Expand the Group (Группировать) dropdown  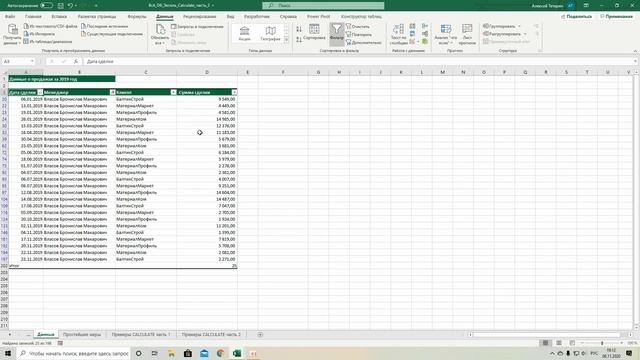pos(520,27)
